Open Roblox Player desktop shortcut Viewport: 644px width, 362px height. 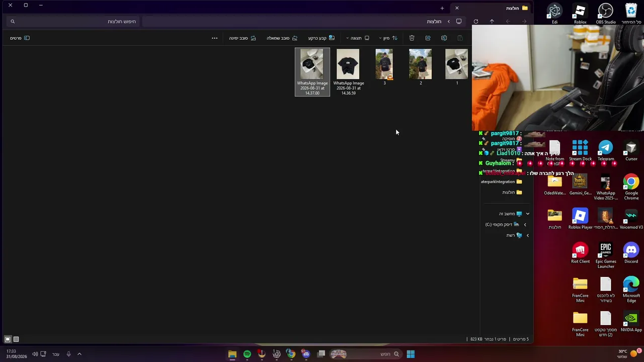point(580,219)
